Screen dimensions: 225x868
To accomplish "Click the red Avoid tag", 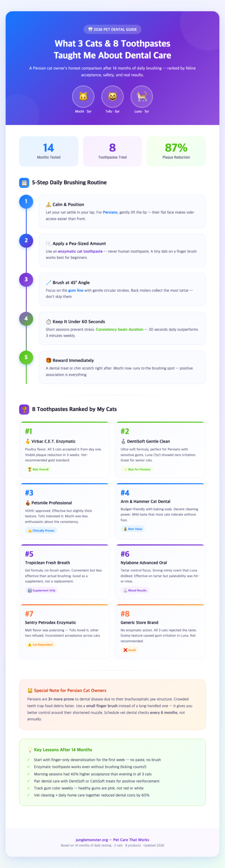I will [x=130, y=650].
